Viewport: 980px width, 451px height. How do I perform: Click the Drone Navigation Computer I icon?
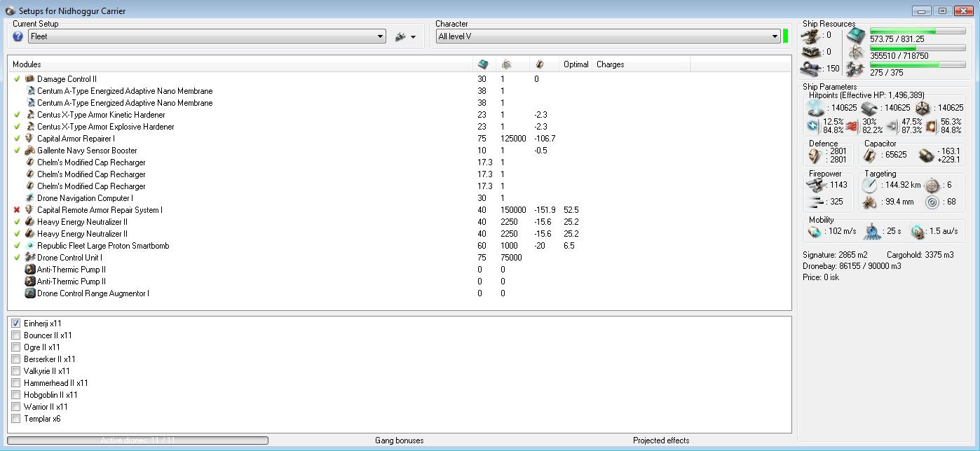[x=30, y=198]
